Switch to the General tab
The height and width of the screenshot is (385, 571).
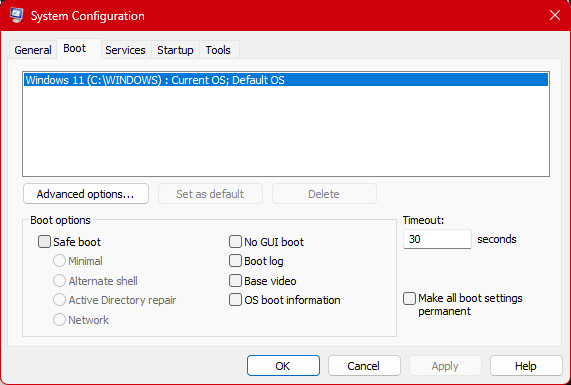pos(33,50)
